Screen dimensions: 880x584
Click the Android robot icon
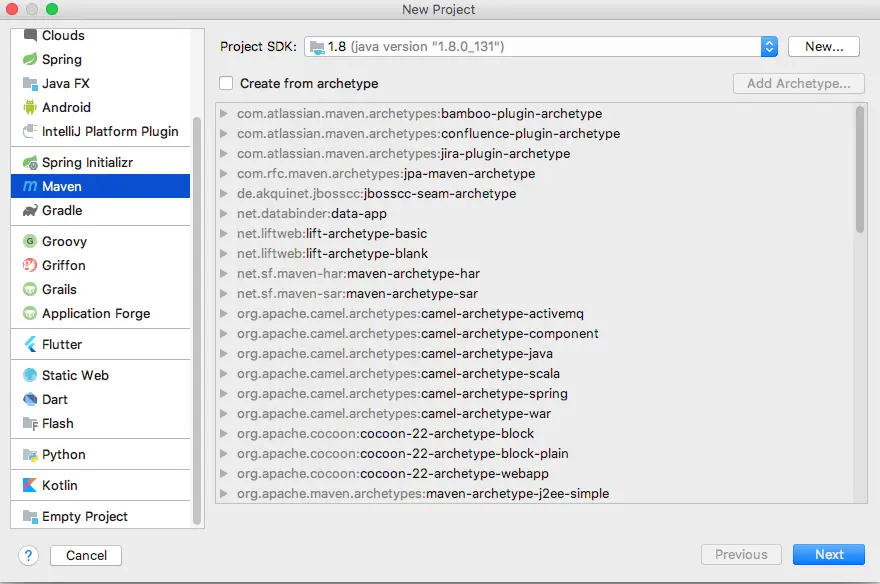30,107
